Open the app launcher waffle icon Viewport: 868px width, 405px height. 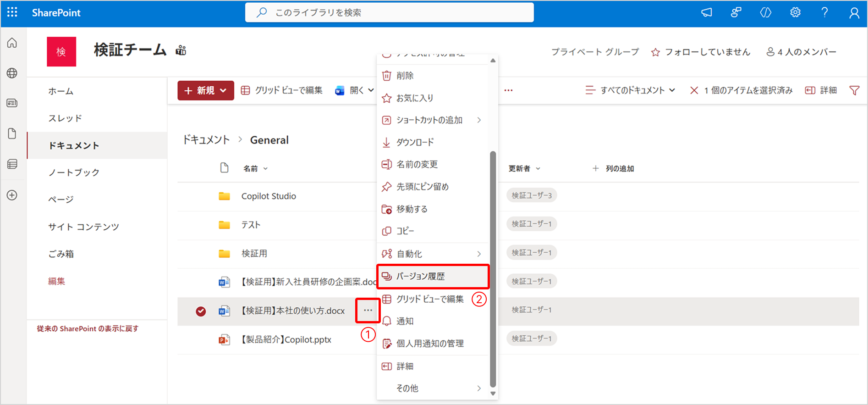pyautogui.click(x=12, y=12)
